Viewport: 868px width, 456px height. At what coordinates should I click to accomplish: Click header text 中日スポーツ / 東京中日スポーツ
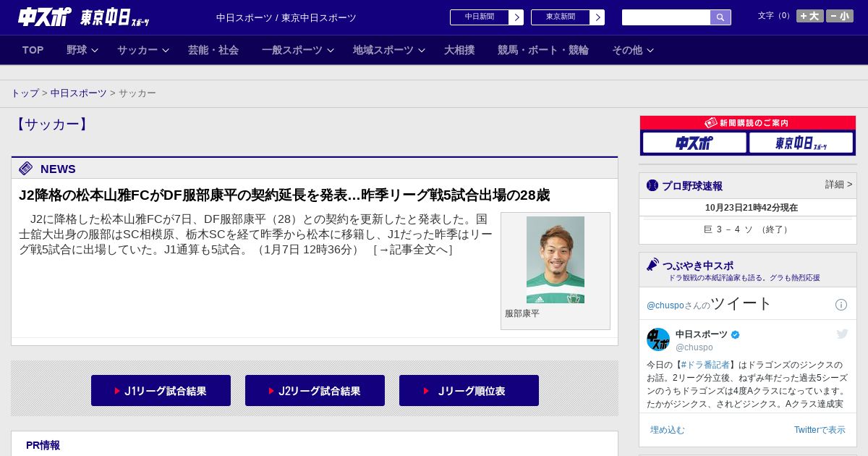[286, 17]
